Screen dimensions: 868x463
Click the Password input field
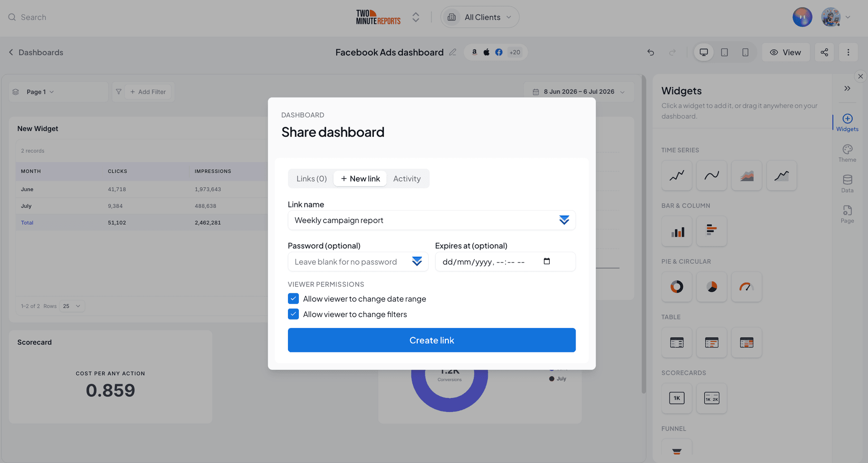pyautogui.click(x=358, y=262)
